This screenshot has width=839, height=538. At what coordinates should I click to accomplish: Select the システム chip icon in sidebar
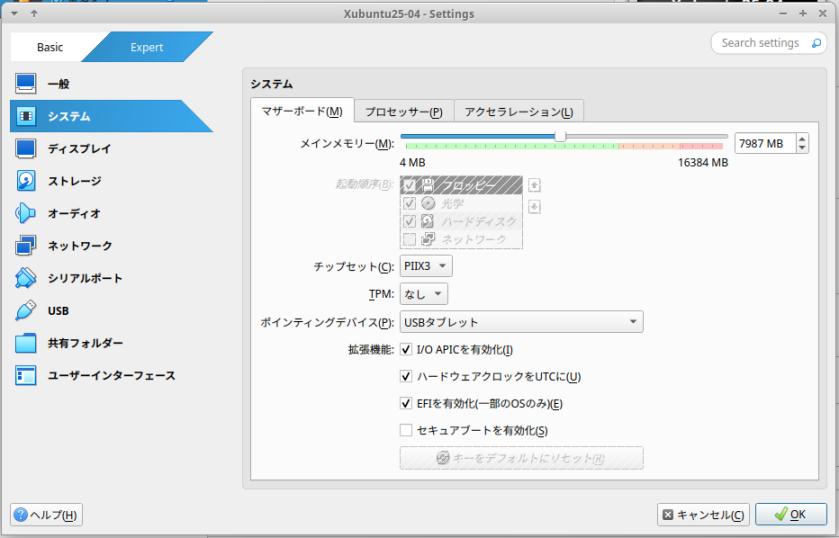click(x=26, y=116)
